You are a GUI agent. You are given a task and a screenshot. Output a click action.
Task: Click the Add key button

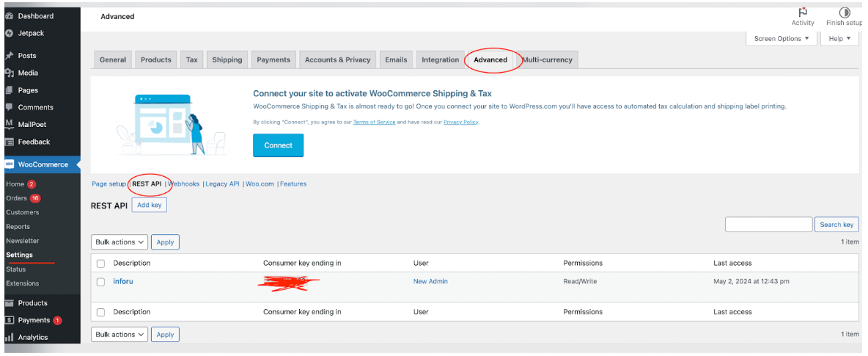point(150,206)
